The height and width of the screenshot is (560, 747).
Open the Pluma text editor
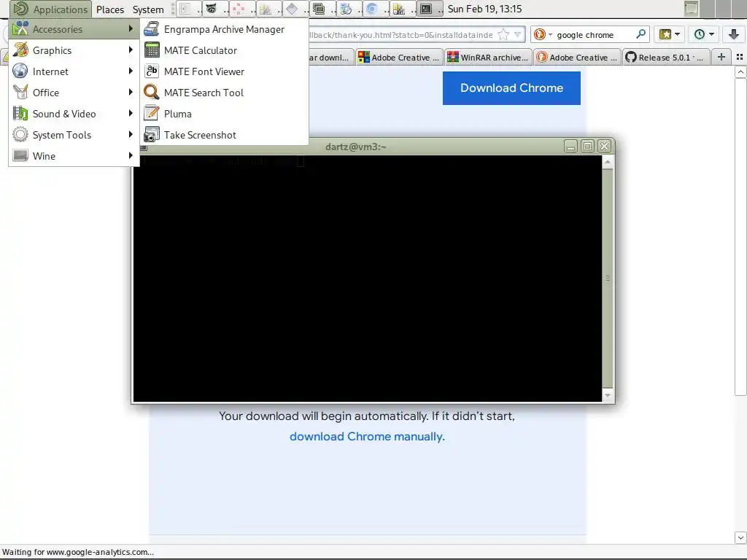[x=225, y=114]
